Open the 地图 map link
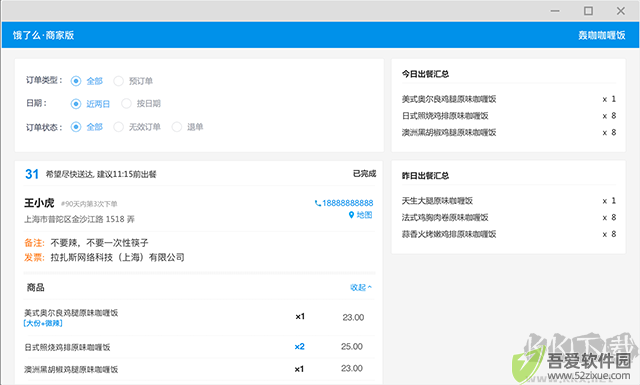 tap(360, 215)
